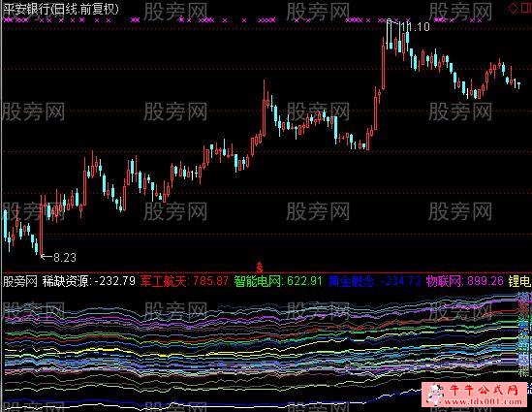
Task: Select the blue 黄金概念 indicator label
Action: (352, 281)
